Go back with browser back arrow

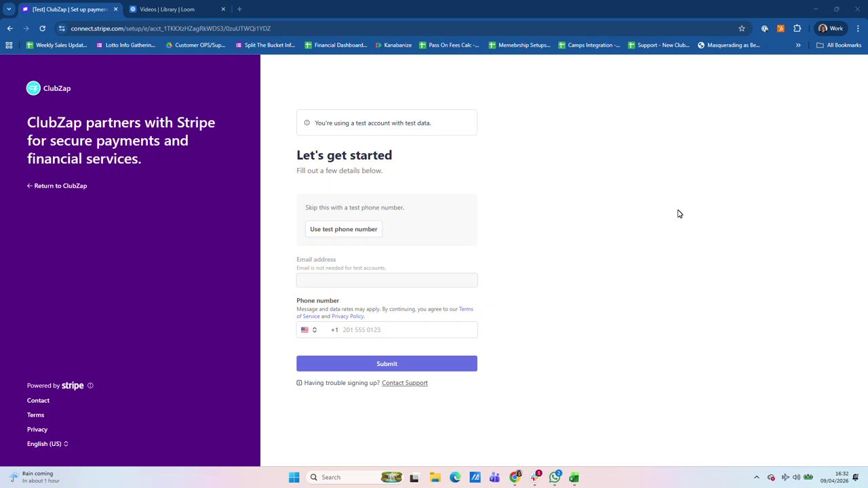pyautogui.click(x=9, y=28)
